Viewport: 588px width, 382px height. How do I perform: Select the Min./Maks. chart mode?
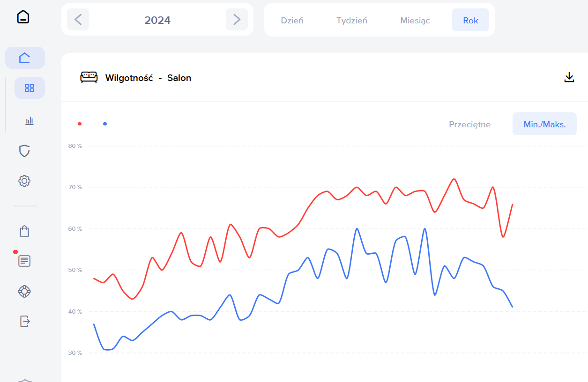(544, 124)
